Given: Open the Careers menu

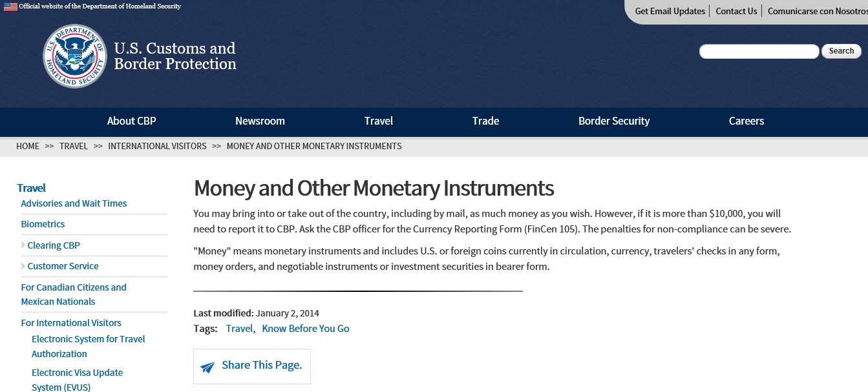Looking at the screenshot, I should coord(746,121).
